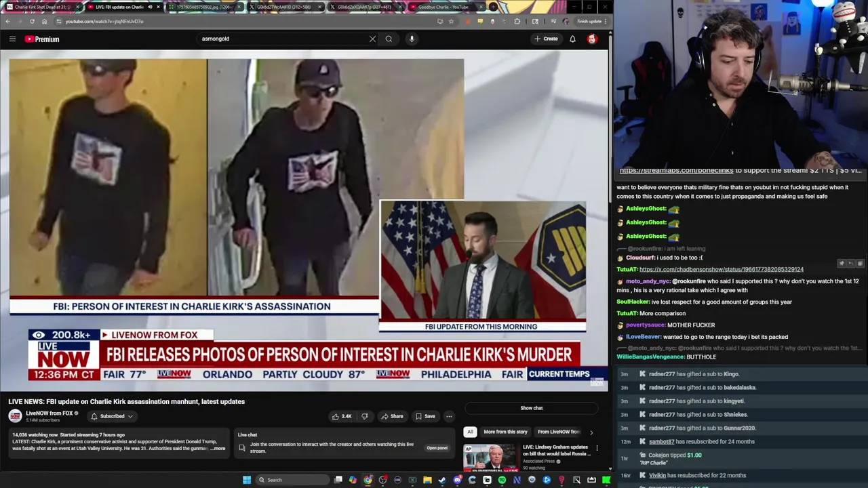Open streamlabs donation link in chat

tap(676, 171)
